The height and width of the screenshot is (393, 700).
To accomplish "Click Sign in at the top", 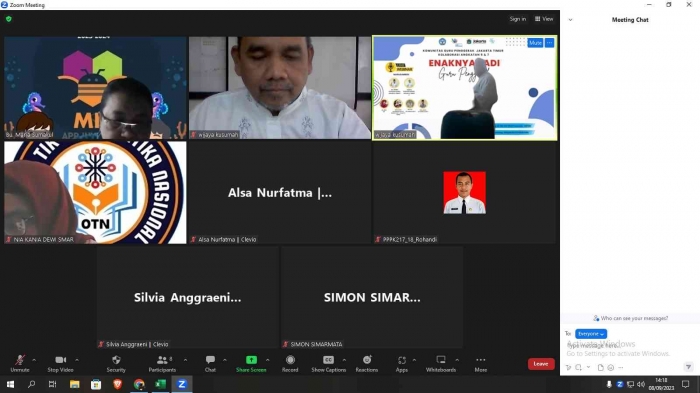I will tap(517, 19).
